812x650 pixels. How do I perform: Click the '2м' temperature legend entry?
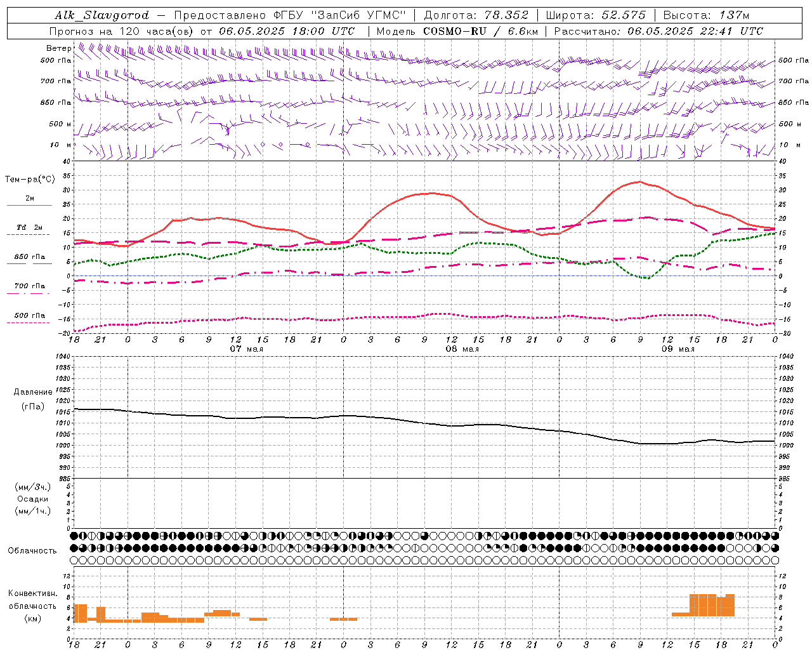point(30,198)
